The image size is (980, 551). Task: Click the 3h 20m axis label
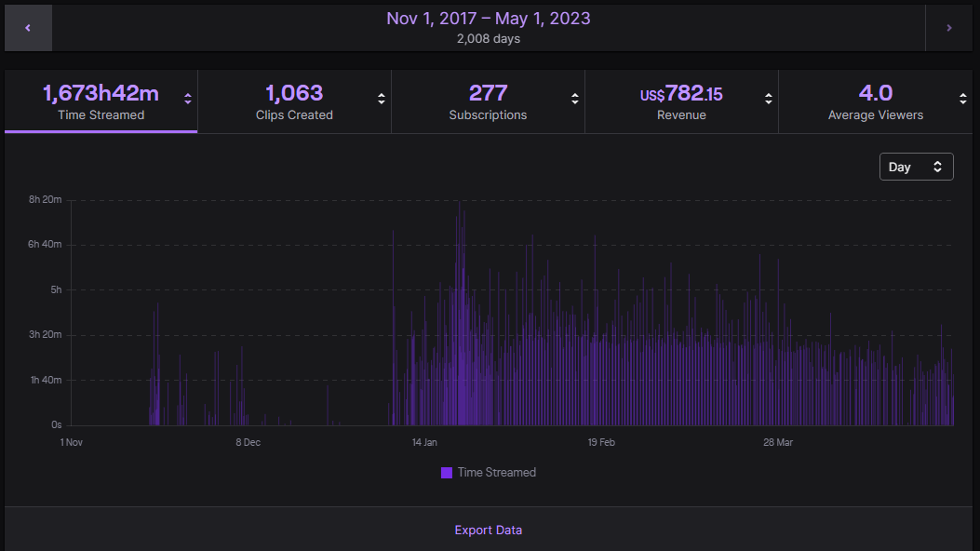pyautogui.click(x=45, y=334)
